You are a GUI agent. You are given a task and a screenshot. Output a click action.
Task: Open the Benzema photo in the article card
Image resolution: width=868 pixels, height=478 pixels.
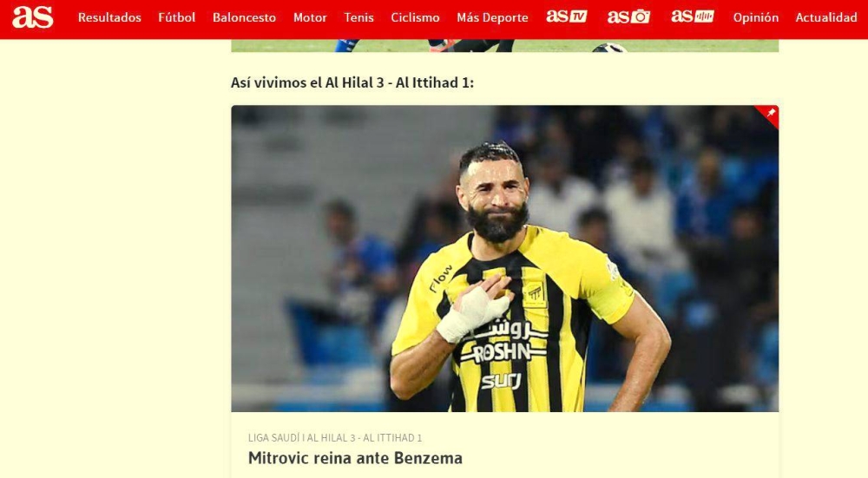[x=505, y=259]
